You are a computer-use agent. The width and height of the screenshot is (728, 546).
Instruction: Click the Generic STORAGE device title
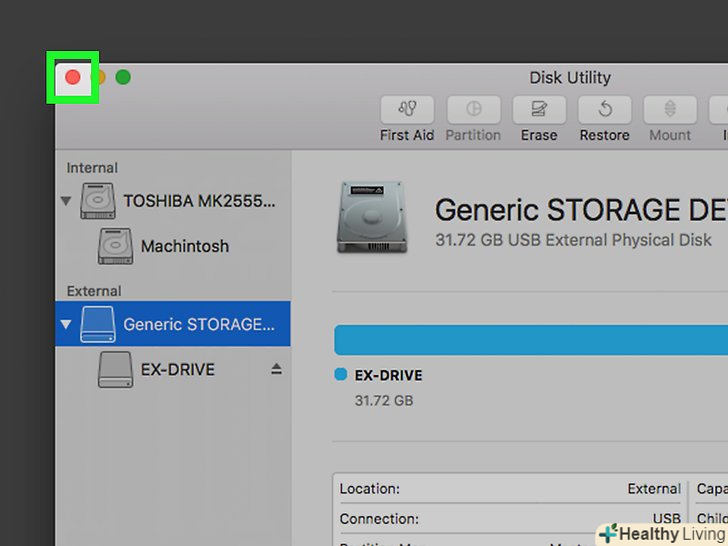click(x=581, y=210)
